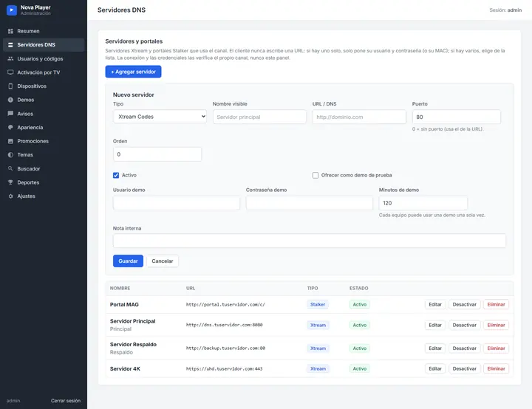
Task: Click the Agregar servidor button
Action: pos(133,72)
